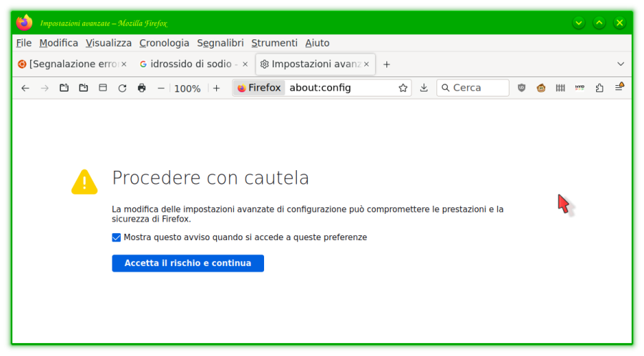Zoom out with the minus button

pyautogui.click(x=161, y=88)
